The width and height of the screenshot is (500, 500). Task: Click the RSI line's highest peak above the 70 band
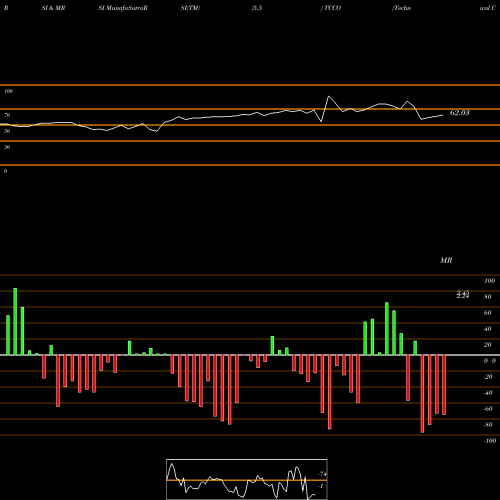(x=329, y=97)
